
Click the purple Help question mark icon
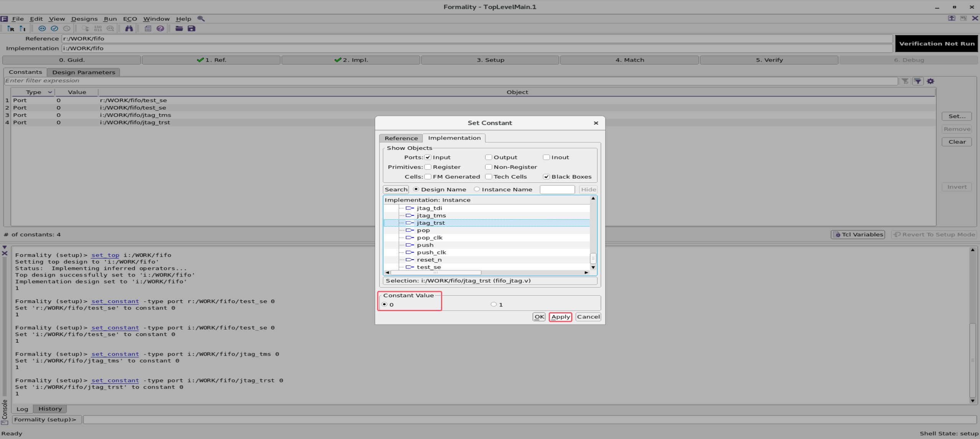click(x=160, y=28)
